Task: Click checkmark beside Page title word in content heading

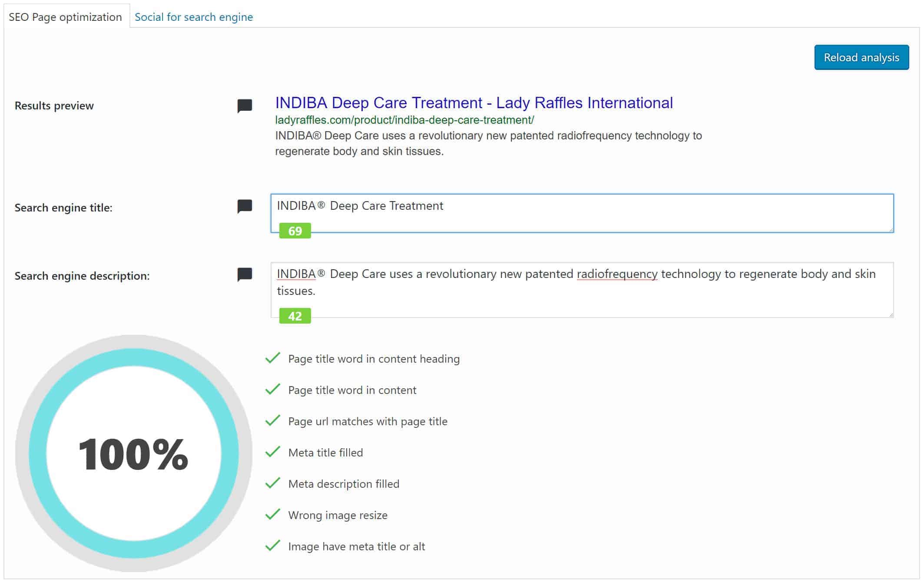Action: [273, 358]
